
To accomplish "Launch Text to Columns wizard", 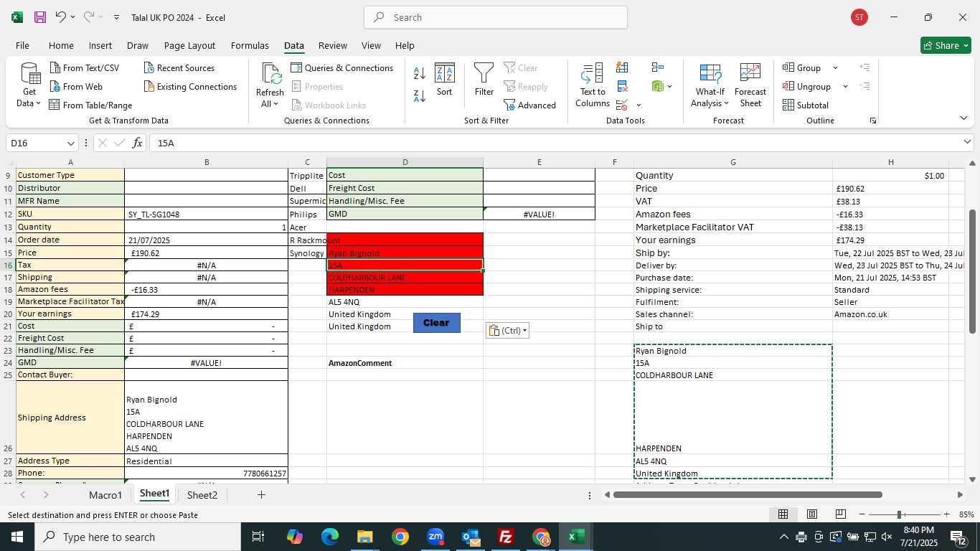I will 593,85.
